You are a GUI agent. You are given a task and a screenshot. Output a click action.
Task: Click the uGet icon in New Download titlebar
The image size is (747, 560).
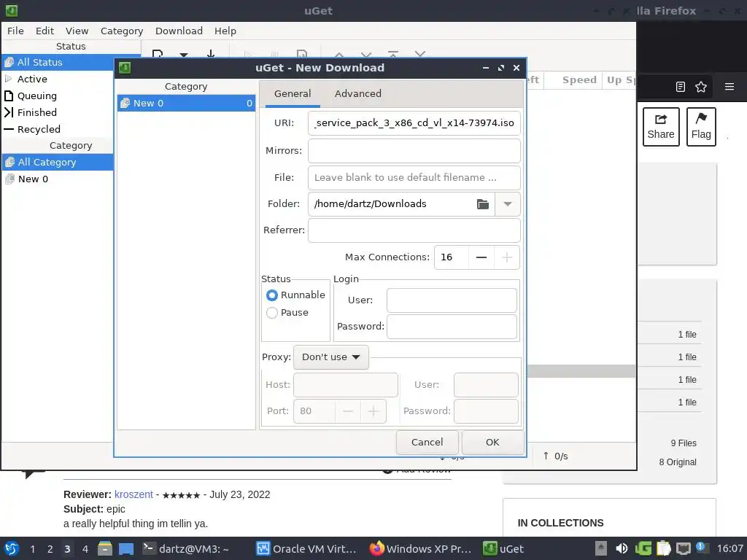point(125,68)
